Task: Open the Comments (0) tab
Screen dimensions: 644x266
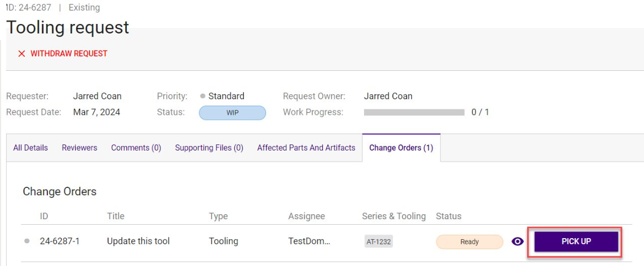Action: point(136,148)
